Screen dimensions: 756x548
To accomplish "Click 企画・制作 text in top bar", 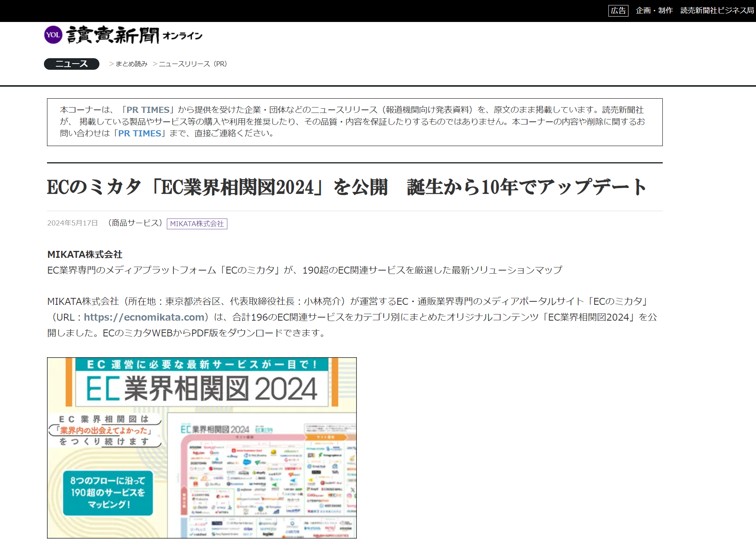I will point(654,11).
